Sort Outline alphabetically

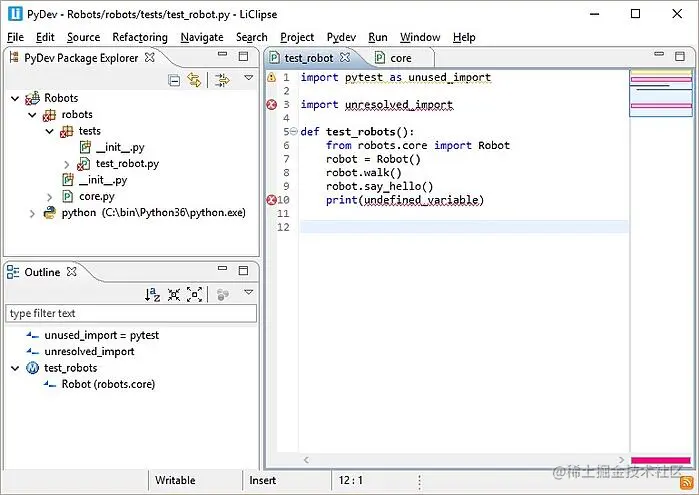pos(152,294)
